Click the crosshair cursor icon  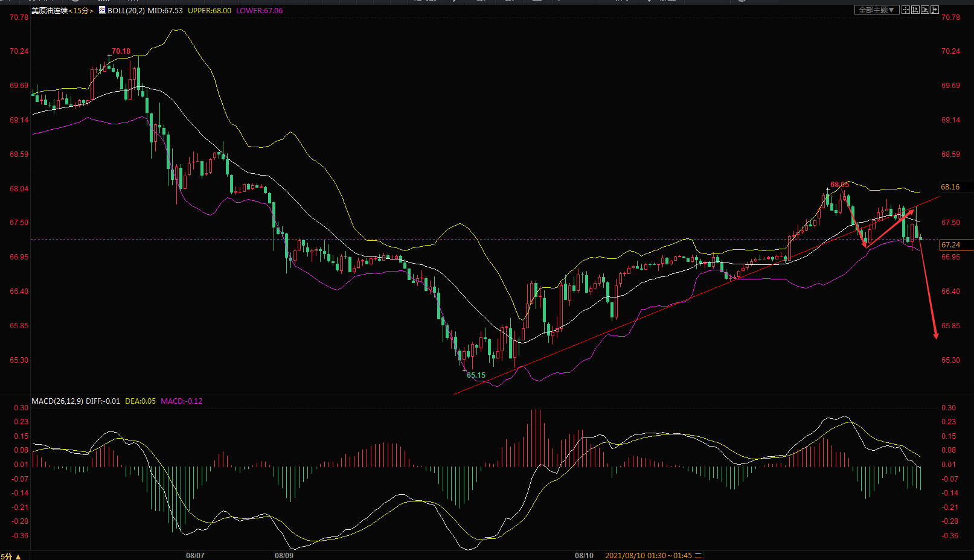point(906,10)
